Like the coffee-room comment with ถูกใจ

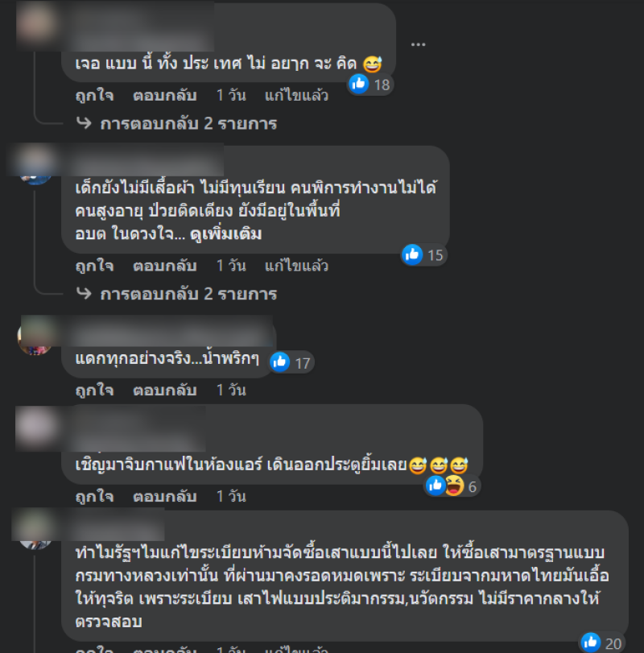pos(94,497)
